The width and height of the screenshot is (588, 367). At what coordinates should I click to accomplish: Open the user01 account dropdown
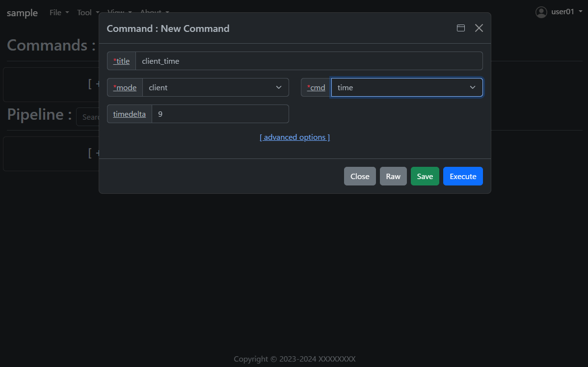click(x=560, y=12)
